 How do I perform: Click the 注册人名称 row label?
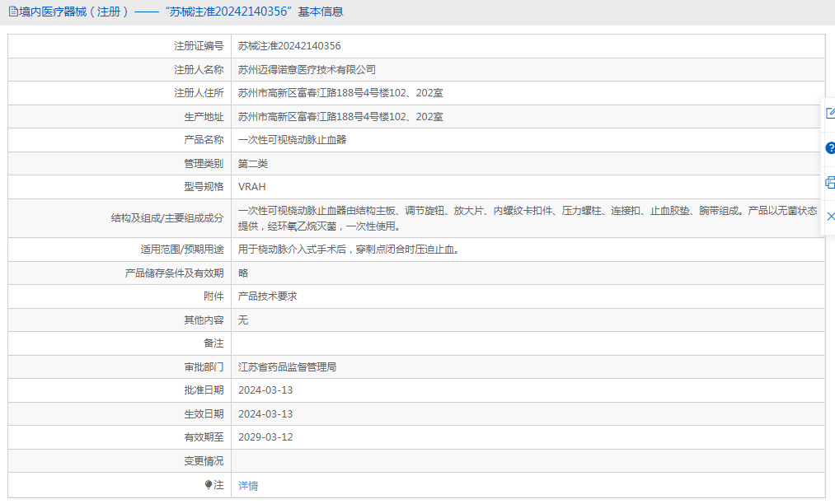point(199,70)
